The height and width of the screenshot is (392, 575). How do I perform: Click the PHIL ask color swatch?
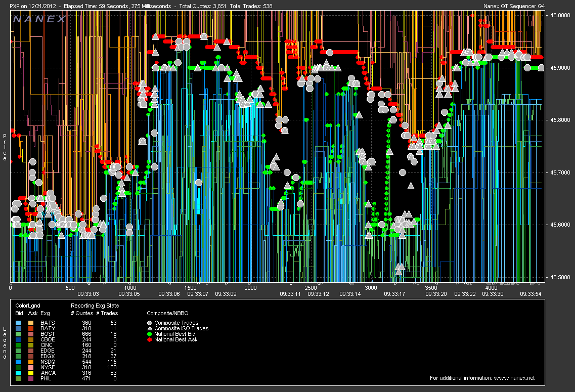[31, 378]
